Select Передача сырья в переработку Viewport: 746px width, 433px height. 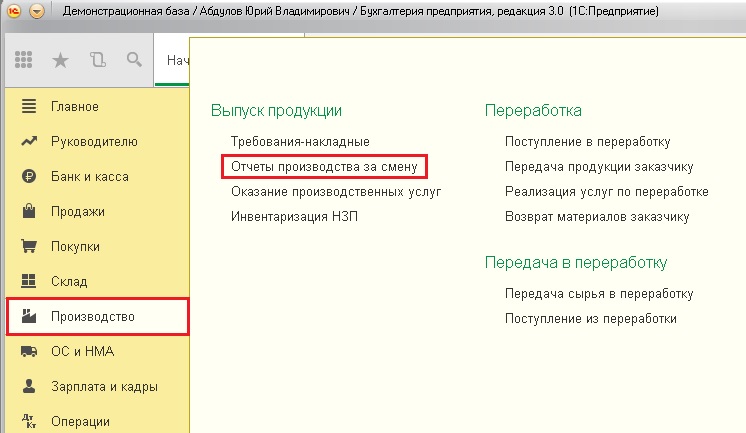click(599, 294)
